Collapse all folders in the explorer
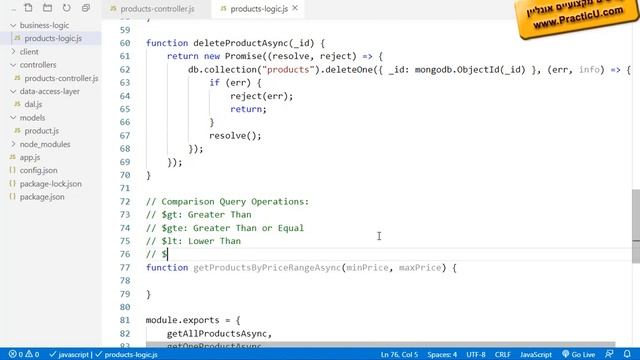640x360 pixels. pyautogui.click(x=86, y=8)
